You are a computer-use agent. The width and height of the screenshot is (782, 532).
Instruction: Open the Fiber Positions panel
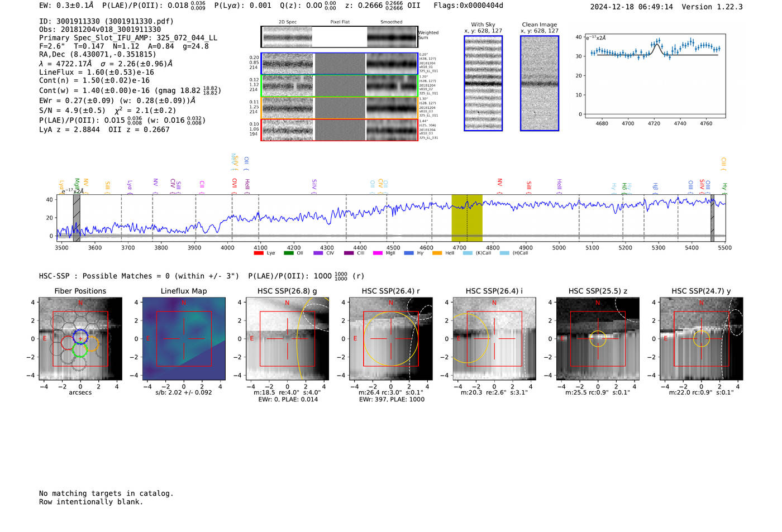80,339
